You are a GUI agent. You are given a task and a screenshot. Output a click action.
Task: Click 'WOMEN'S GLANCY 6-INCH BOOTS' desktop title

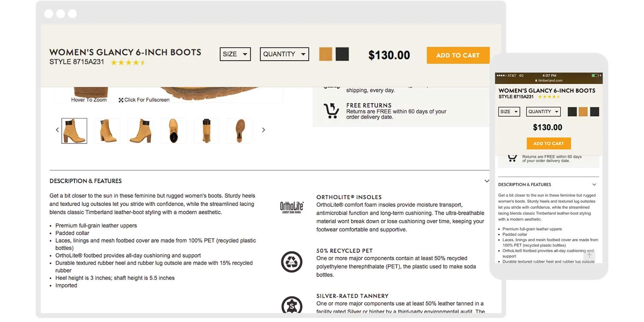click(x=125, y=52)
